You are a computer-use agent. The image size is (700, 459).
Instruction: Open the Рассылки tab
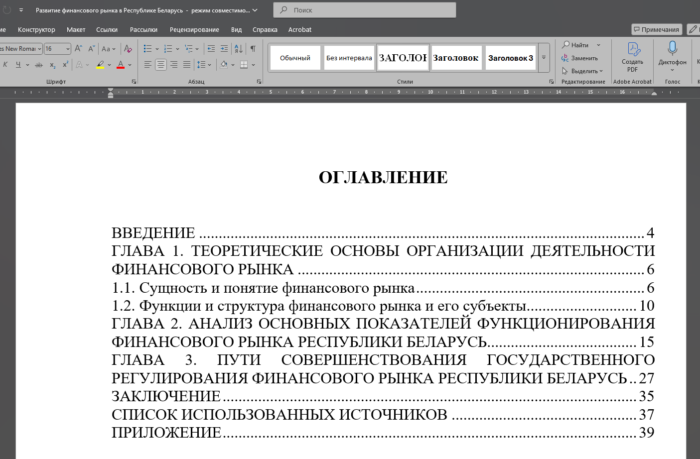[143, 29]
